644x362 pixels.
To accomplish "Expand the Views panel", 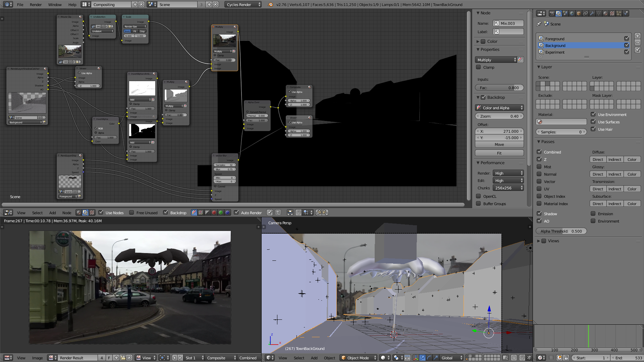I will click(x=538, y=241).
